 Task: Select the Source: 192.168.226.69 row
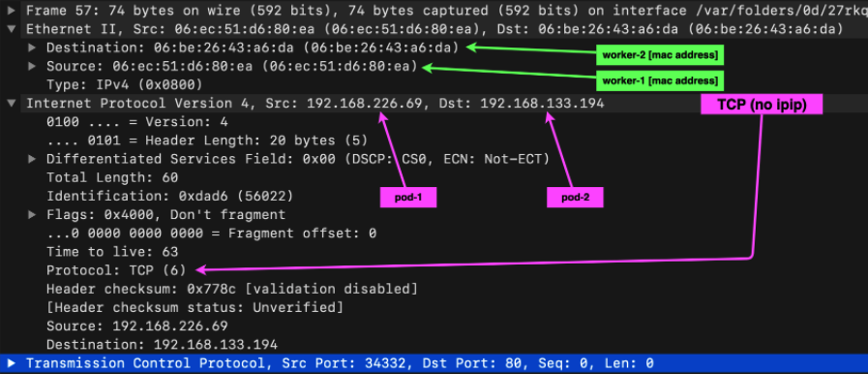(137, 327)
